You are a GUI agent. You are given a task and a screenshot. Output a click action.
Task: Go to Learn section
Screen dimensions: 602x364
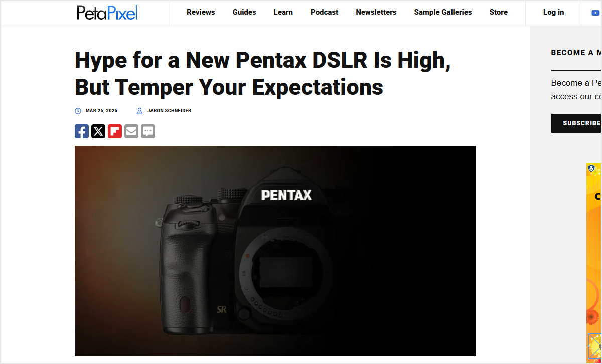coord(283,12)
